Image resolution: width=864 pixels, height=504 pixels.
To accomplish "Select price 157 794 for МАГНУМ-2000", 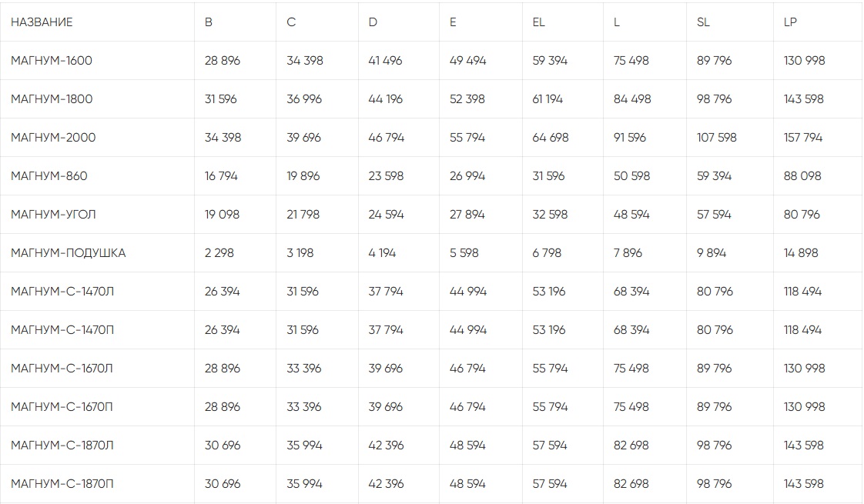I will 803,138.
